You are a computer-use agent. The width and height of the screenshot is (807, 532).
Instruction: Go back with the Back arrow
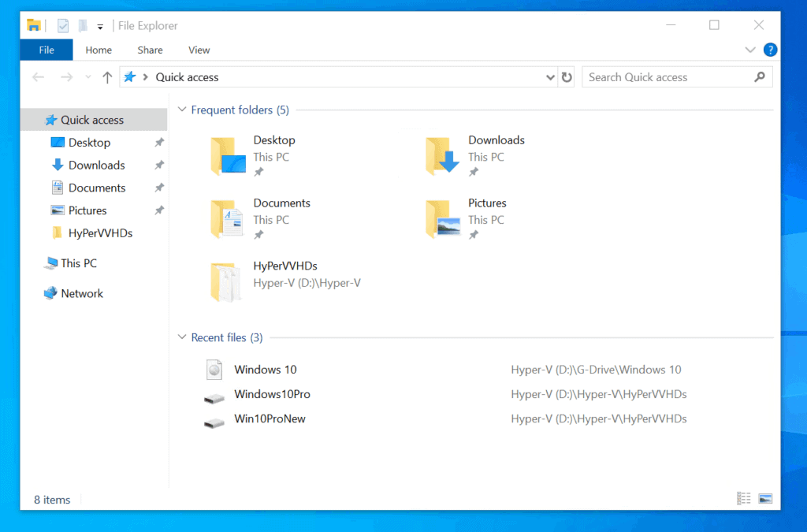38,77
